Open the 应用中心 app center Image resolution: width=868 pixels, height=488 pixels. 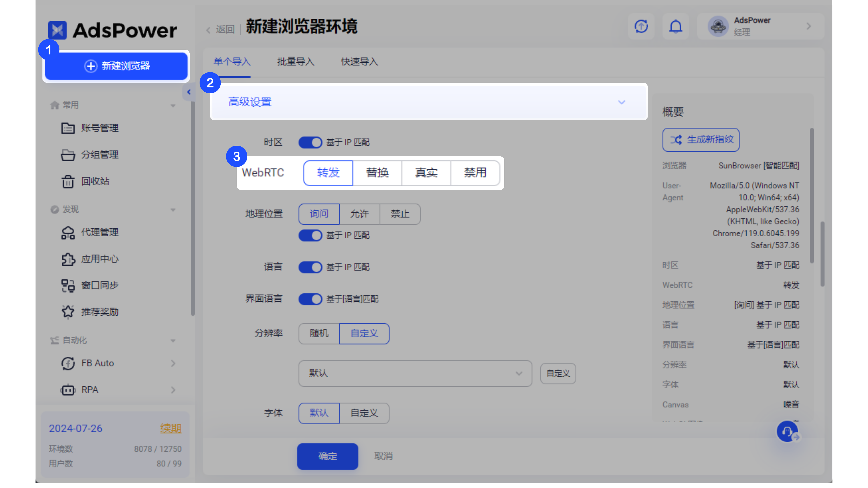coord(100,259)
